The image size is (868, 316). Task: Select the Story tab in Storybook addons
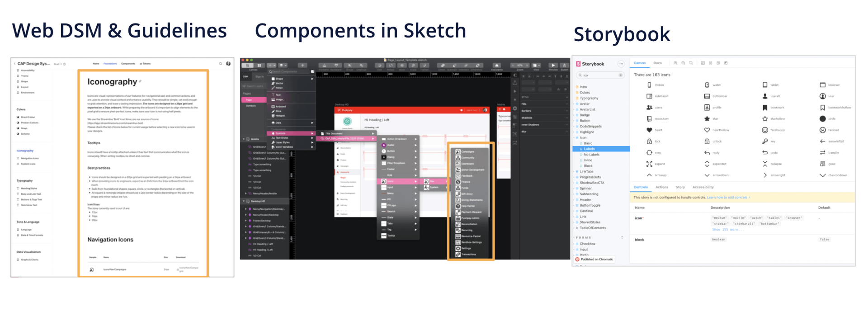(x=680, y=187)
